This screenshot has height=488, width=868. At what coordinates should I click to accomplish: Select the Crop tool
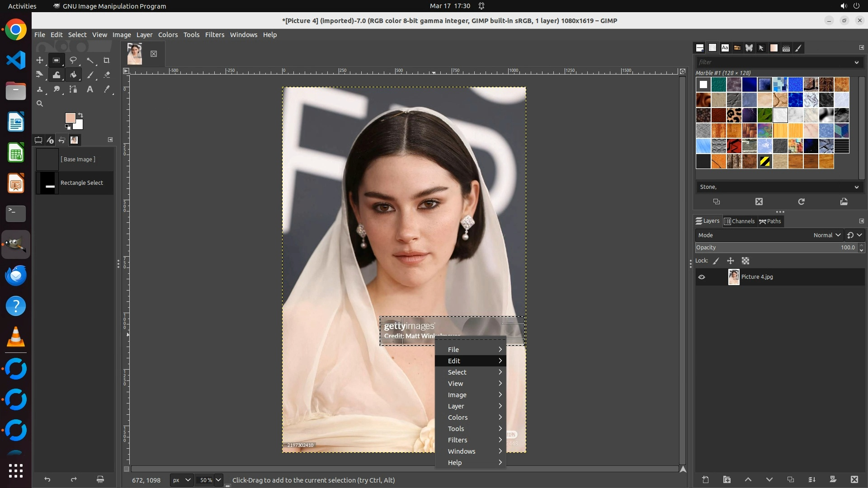coord(107,60)
